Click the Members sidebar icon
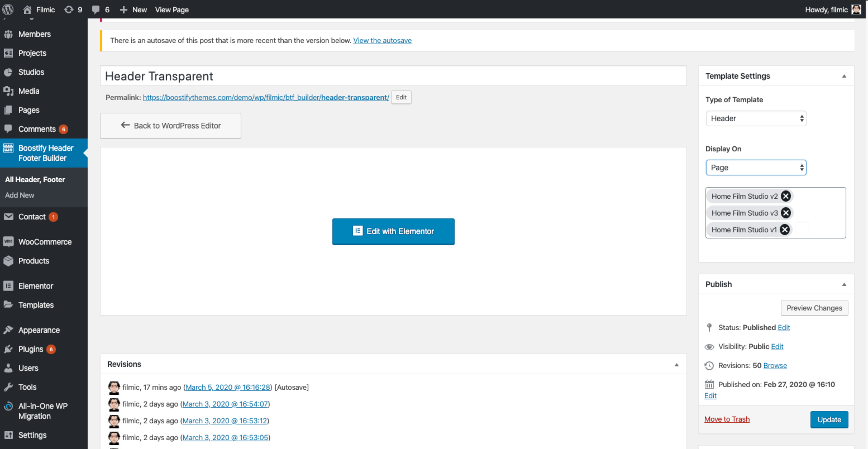 (x=8, y=34)
